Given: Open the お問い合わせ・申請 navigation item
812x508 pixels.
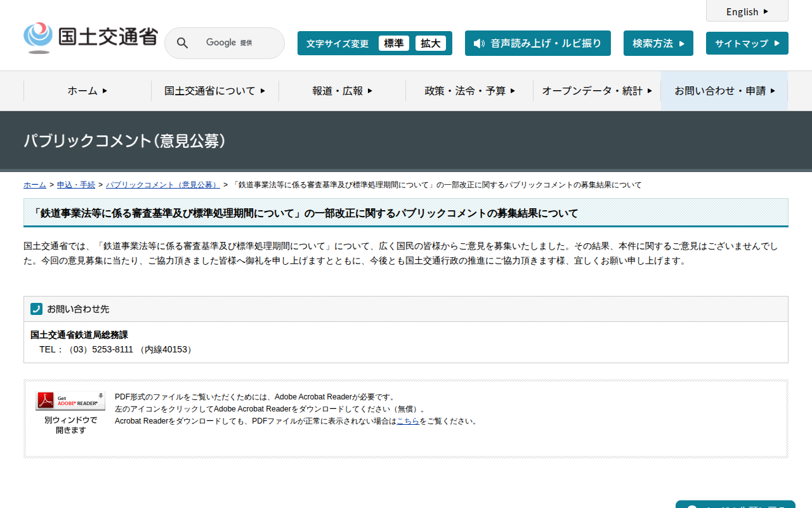Looking at the screenshot, I should coord(724,91).
